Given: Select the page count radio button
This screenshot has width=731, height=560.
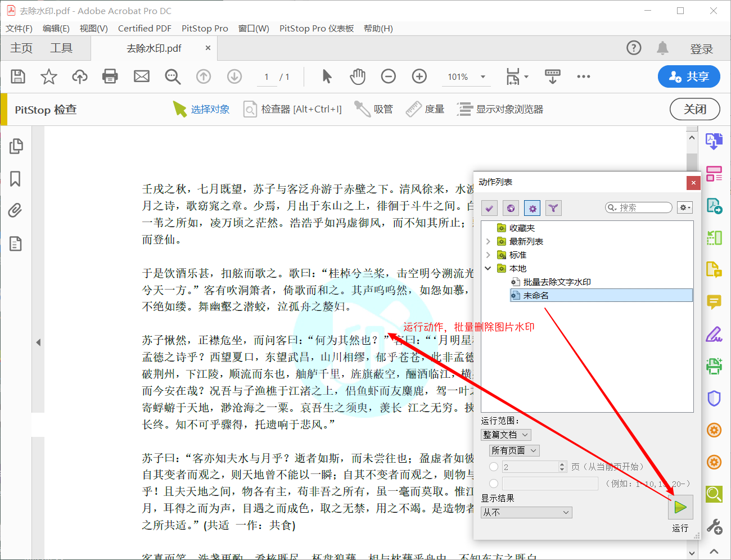Looking at the screenshot, I should coord(494,467).
